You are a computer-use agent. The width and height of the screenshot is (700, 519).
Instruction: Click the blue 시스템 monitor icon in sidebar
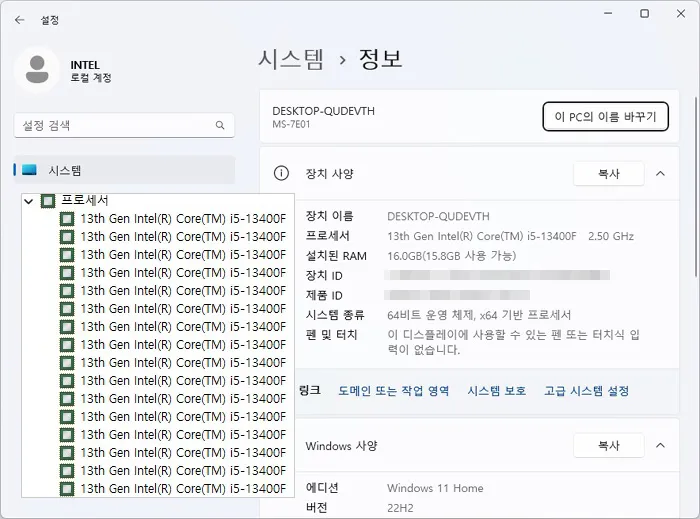[29, 170]
